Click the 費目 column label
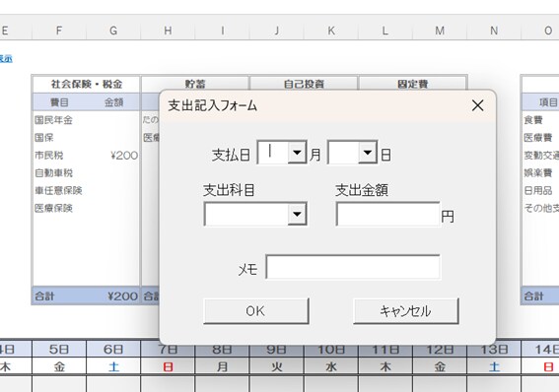The image size is (559, 392). coord(59,102)
